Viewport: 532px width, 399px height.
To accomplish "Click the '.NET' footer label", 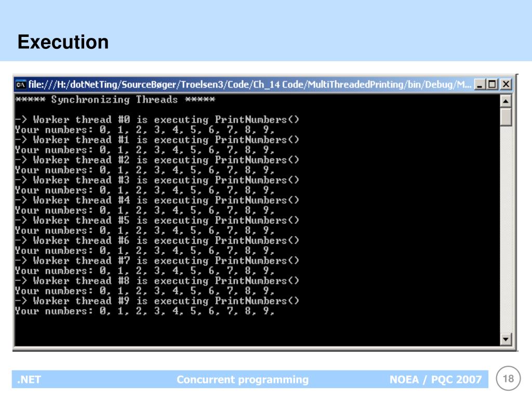I will (x=29, y=379).
